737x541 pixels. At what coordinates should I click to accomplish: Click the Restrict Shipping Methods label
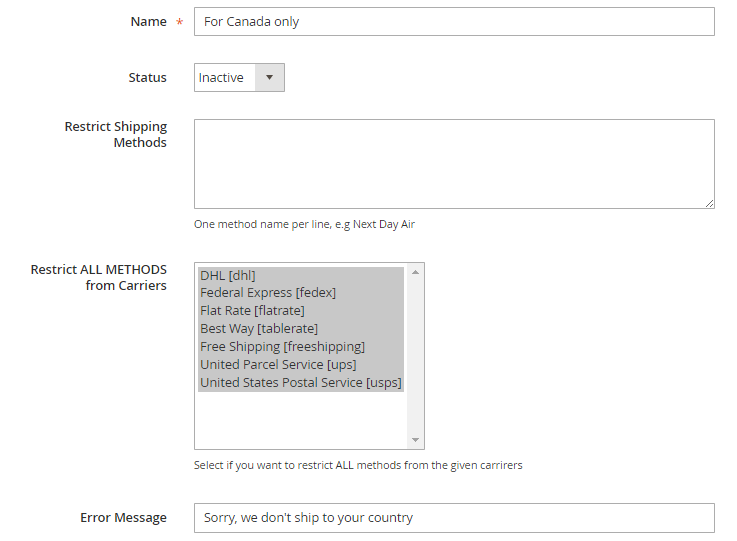point(116,134)
